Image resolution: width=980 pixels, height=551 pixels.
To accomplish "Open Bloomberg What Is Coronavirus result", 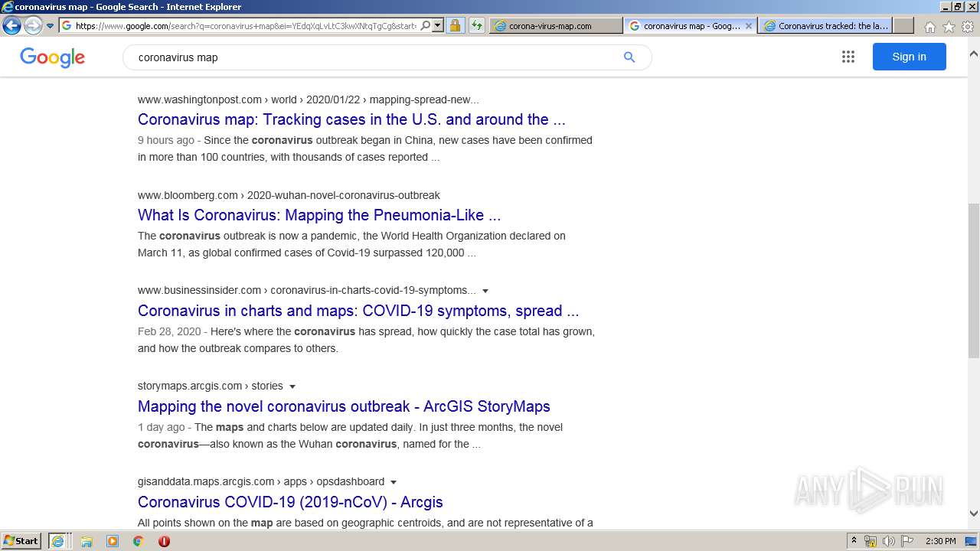I will click(319, 215).
